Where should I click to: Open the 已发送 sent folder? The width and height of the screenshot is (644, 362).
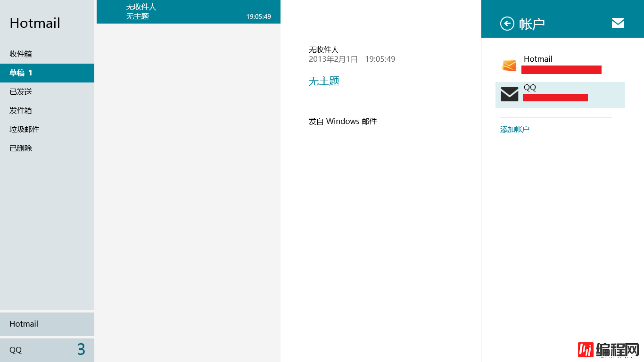[47, 91]
